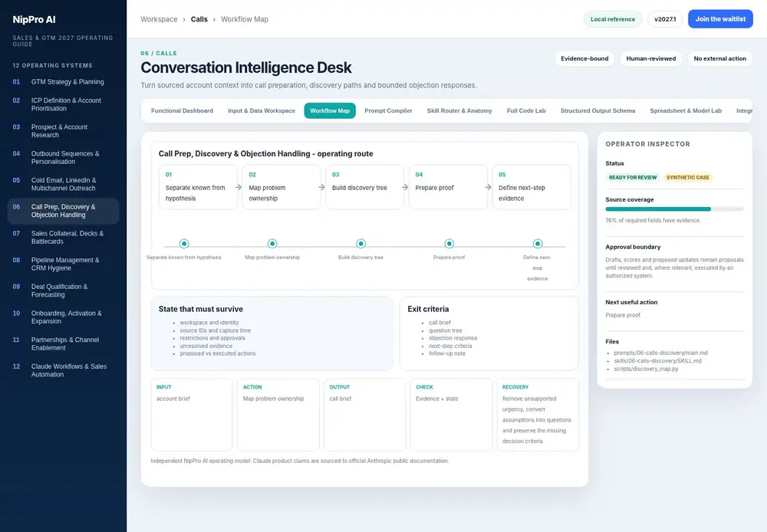Click the arrow between steps 01 and 02
This screenshot has height=532, width=767.
click(239, 187)
